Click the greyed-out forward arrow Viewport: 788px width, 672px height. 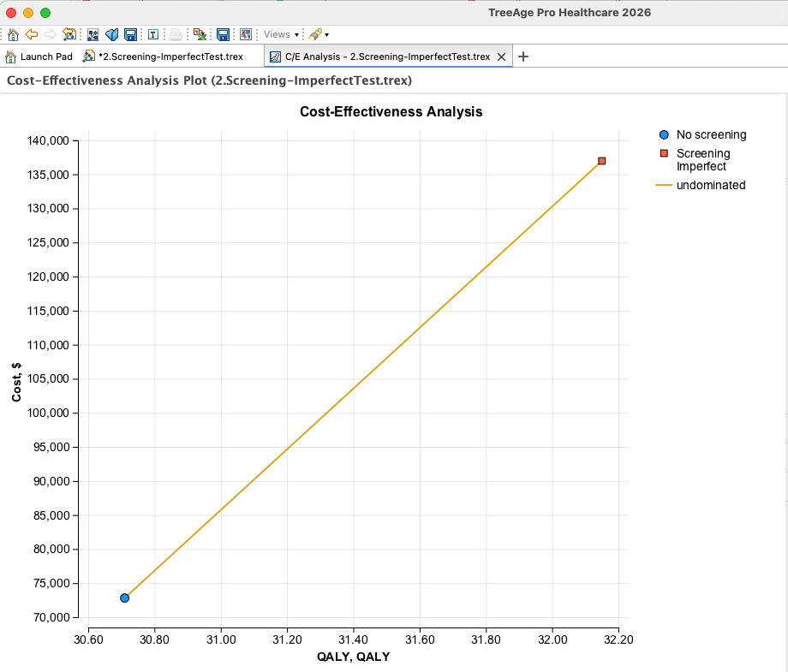pos(51,34)
